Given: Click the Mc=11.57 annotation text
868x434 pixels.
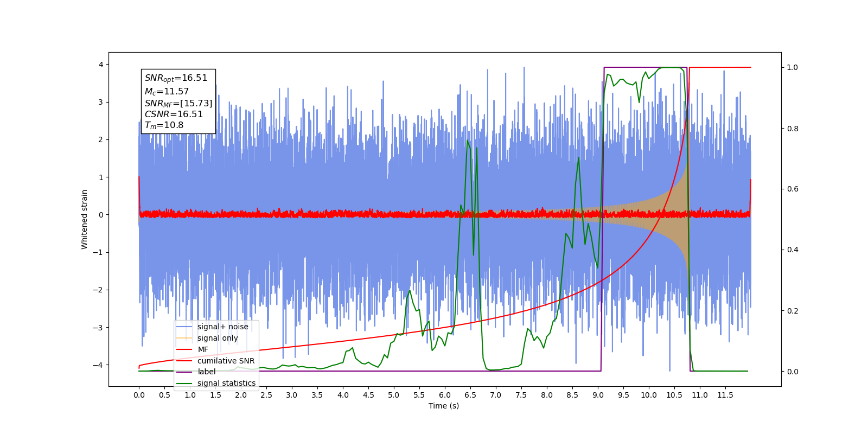Looking at the screenshot, I should point(167,91).
